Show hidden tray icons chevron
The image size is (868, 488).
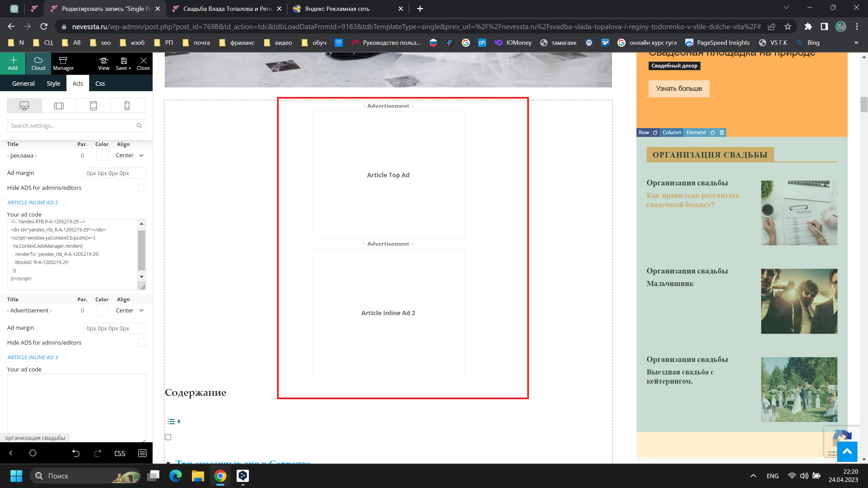click(753, 476)
